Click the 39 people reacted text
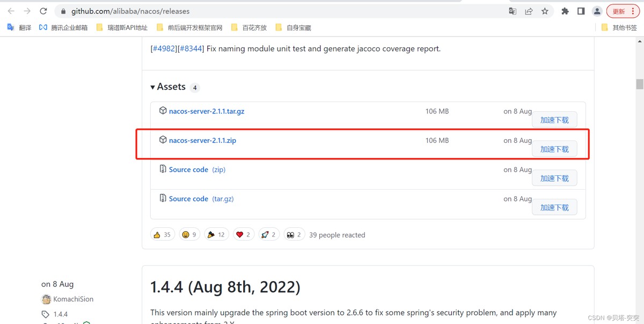 tap(337, 235)
